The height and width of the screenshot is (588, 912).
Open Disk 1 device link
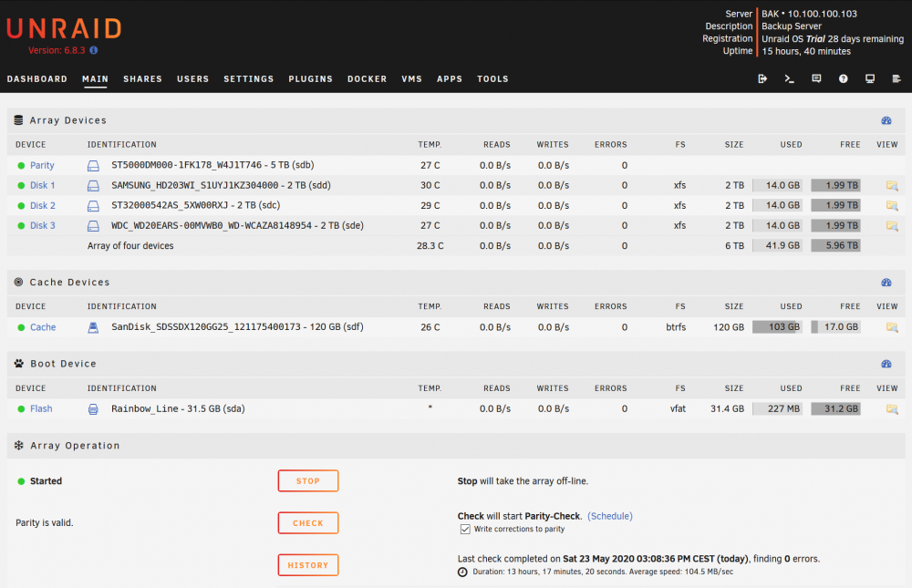point(43,185)
